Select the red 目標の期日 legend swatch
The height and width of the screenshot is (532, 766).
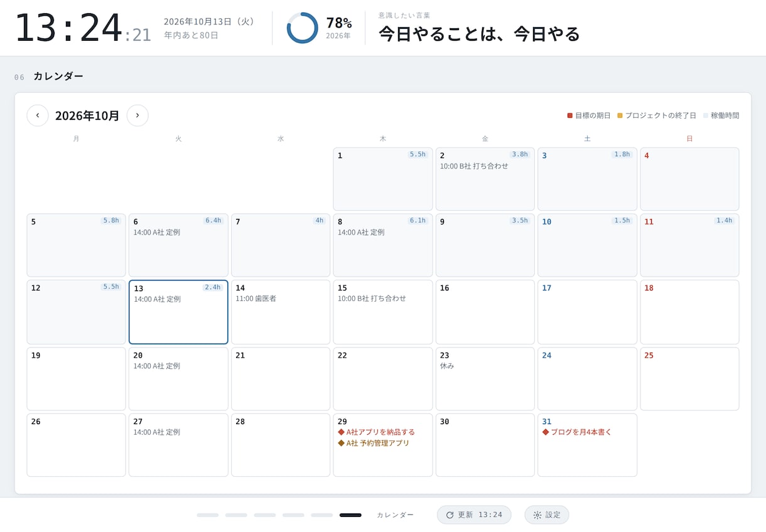click(570, 115)
